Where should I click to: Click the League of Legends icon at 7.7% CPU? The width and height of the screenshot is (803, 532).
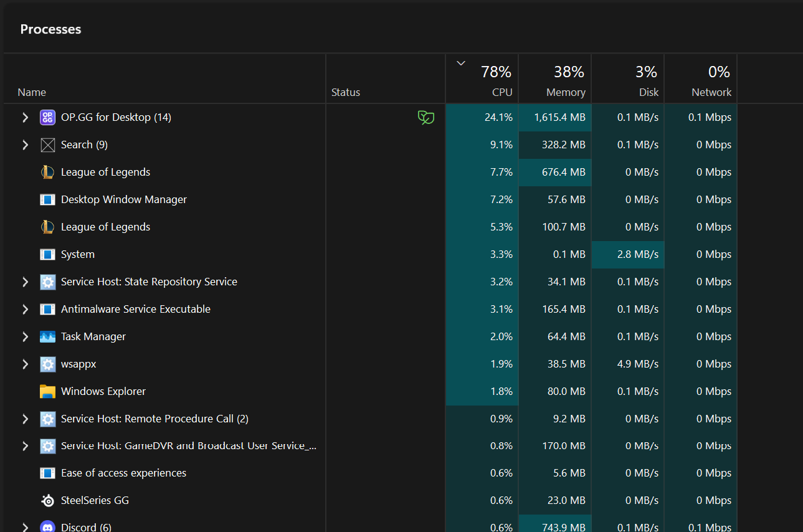point(47,172)
